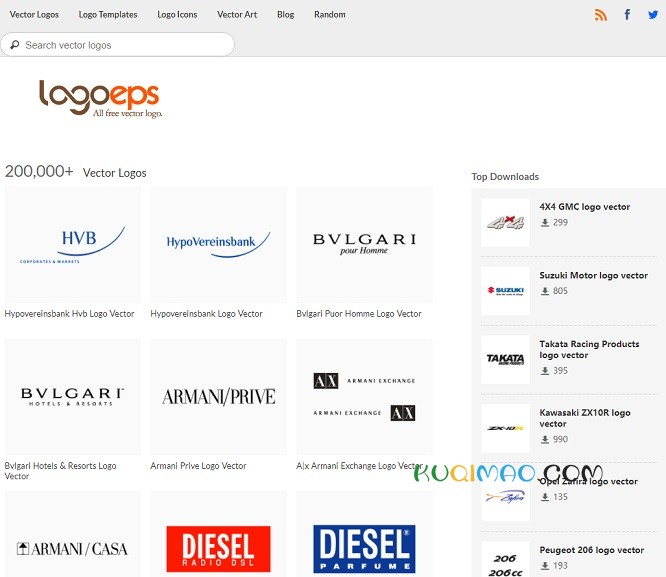Open the RSS feed icon
This screenshot has width=666, height=577.
pyautogui.click(x=601, y=15)
